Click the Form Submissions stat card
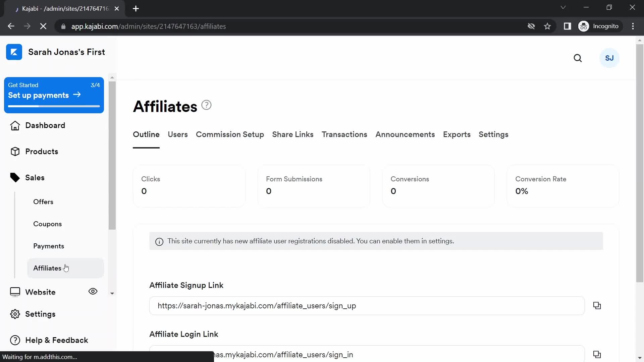Image resolution: width=644 pixels, height=362 pixels. pos(314,186)
